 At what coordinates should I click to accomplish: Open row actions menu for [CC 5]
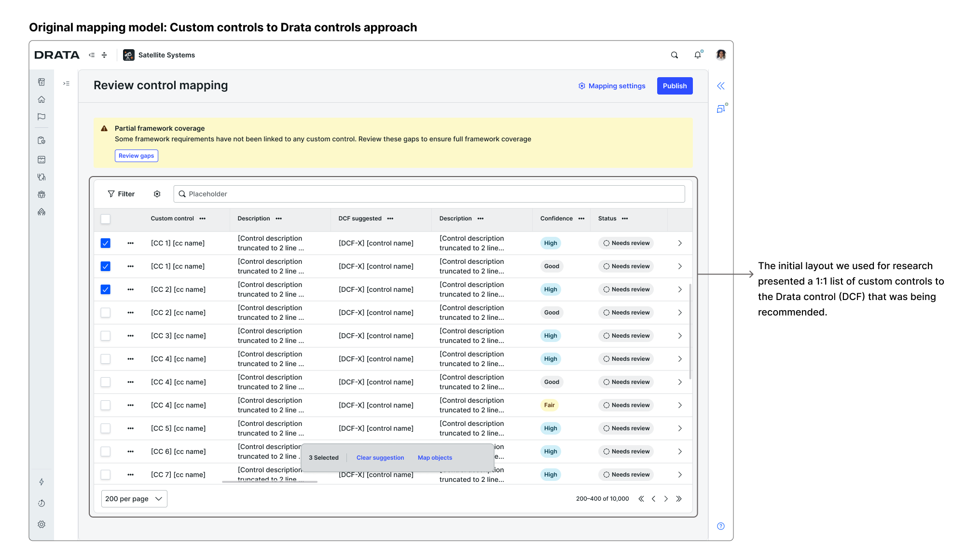coord(130,428)
